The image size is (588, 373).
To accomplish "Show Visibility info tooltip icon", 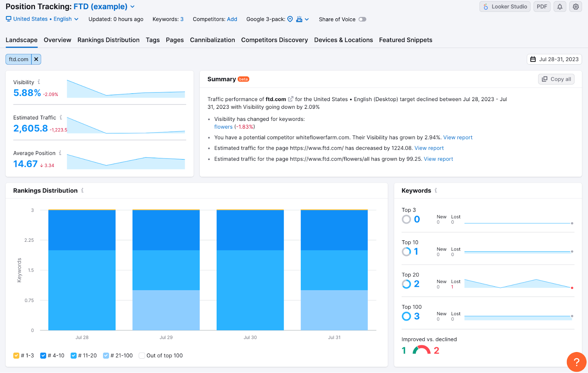I will pyautogui.click(x=39, y=82).
